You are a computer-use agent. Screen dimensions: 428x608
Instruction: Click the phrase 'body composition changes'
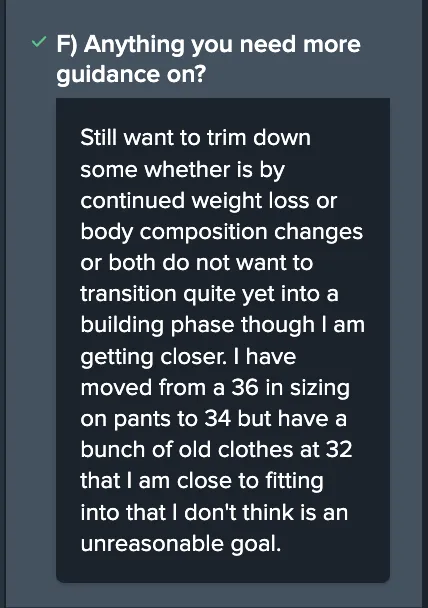coord(221,232)
